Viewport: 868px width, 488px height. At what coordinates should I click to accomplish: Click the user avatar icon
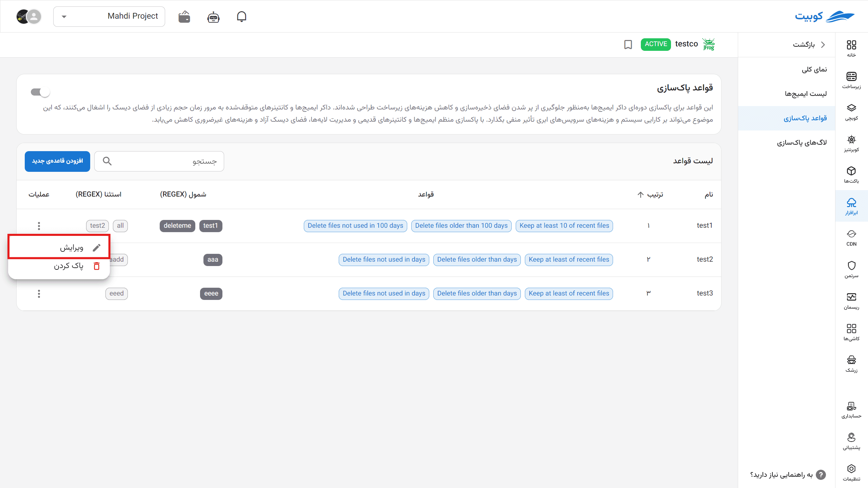[34, 16]
